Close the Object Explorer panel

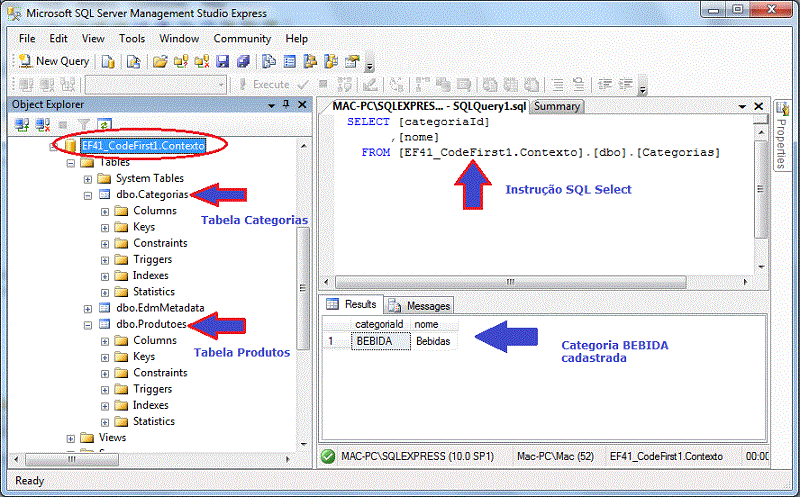click(302, 105)
